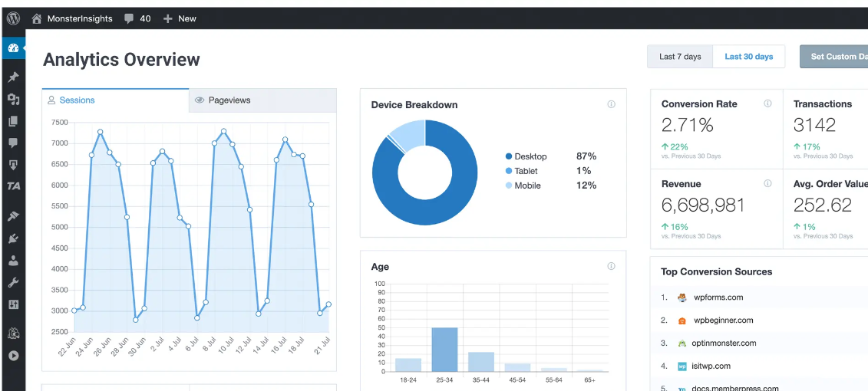Click the info icon on Age chart

point(611,267)
